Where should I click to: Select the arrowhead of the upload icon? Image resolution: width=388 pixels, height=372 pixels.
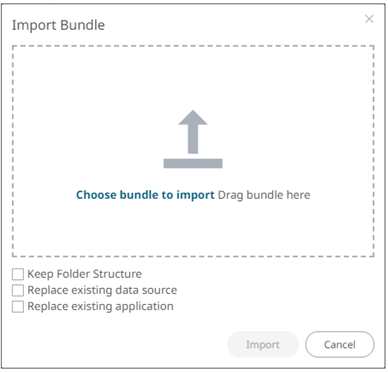(193, 117)
